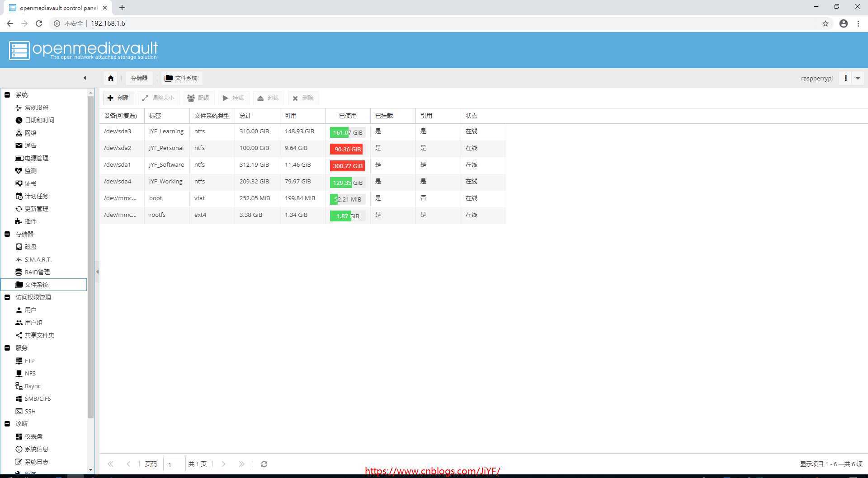Click the Create (创建) button
This screenshot has width=868, height=478.
[118, 98]
